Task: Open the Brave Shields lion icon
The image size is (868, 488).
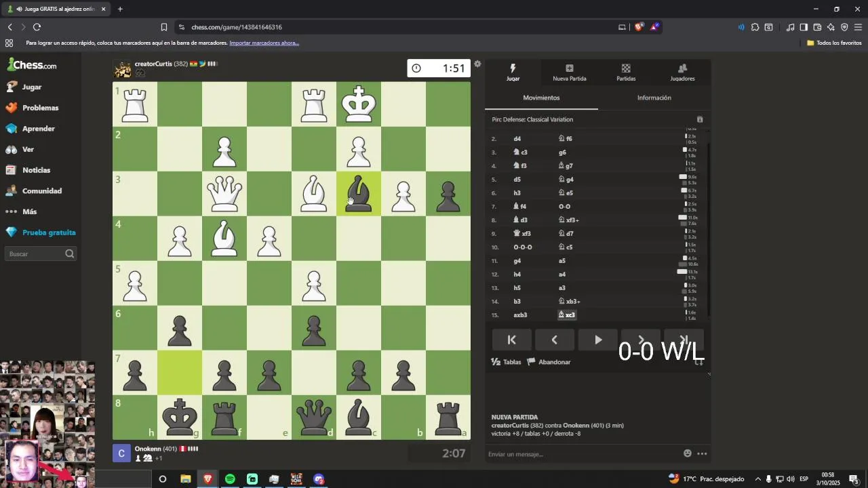Action: coord(639,27)
